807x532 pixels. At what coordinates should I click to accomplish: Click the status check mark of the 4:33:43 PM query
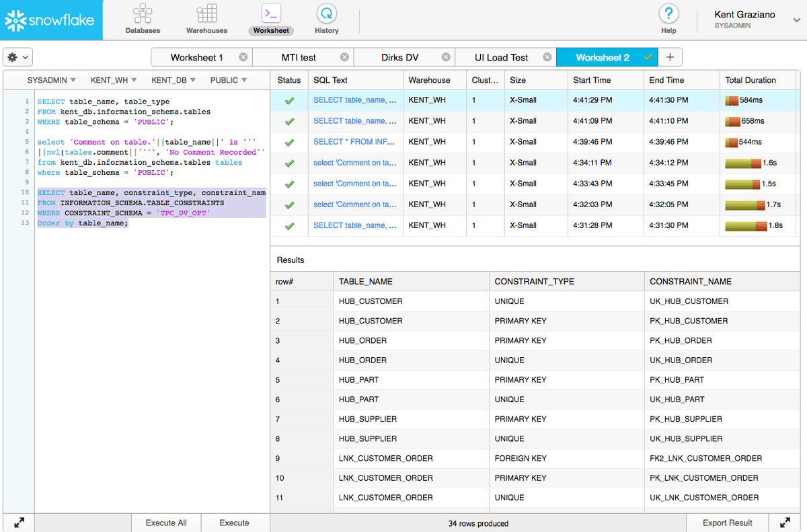coord(289,184)
